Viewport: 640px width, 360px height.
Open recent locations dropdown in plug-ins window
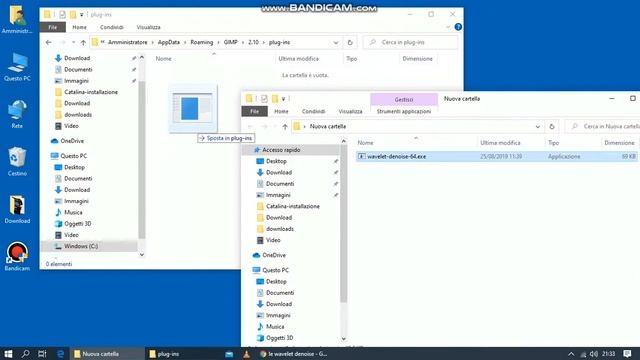(x=73, y=42)
